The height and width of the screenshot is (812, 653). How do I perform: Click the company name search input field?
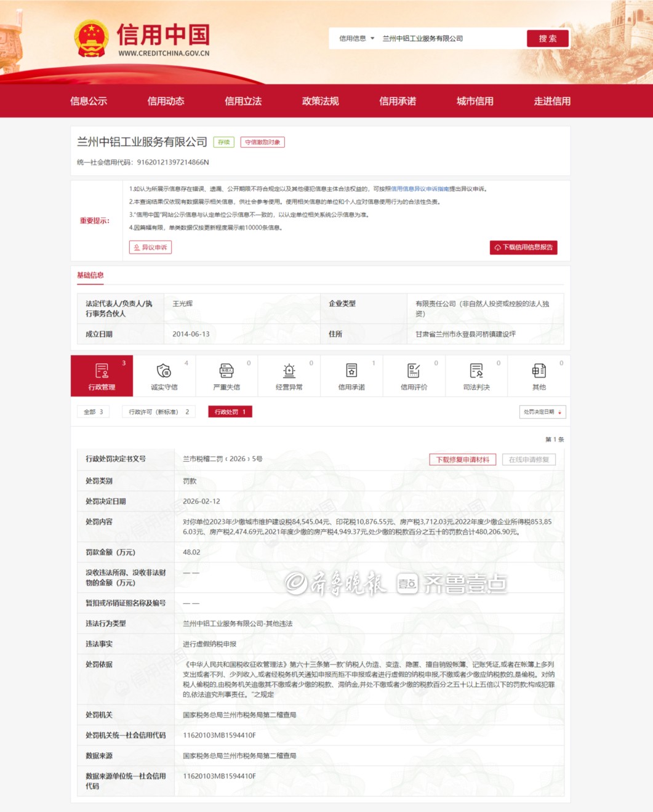pyautogui.click(x=449, y=39)
